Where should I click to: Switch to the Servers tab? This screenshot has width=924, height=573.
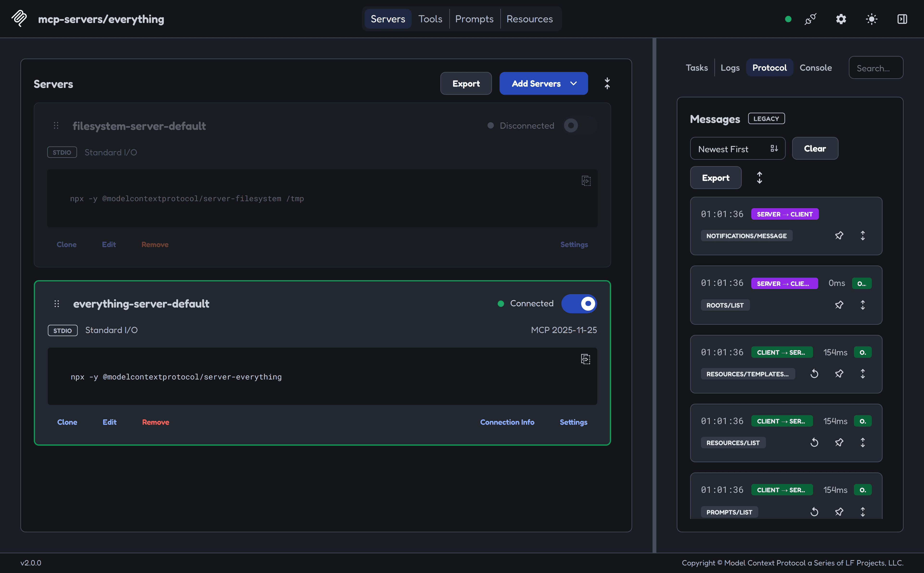[388, 19]
